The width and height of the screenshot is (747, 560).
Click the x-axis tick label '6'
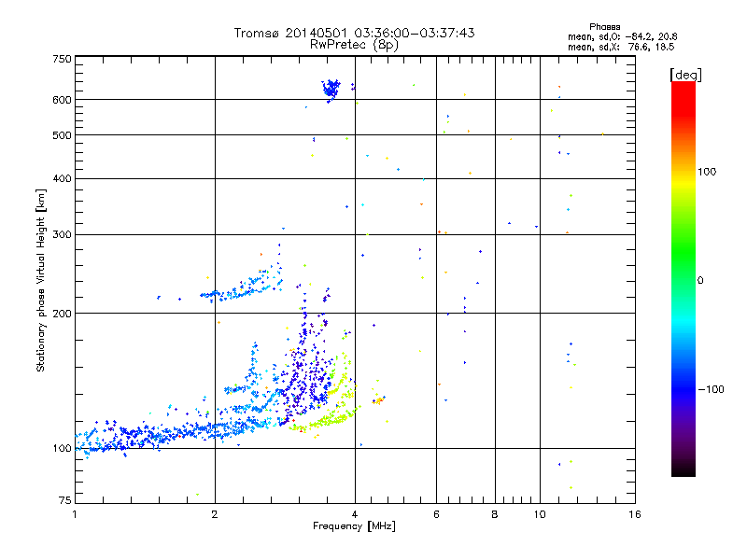tap(436, 514)
